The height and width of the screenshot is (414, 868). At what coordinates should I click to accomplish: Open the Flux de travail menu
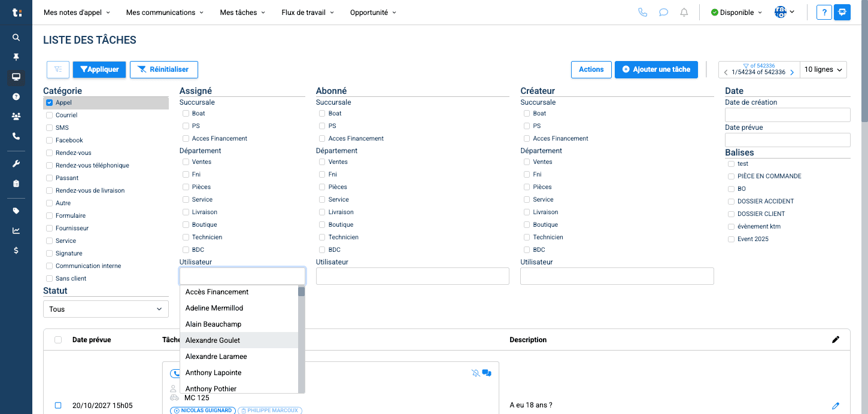[308, 13]
